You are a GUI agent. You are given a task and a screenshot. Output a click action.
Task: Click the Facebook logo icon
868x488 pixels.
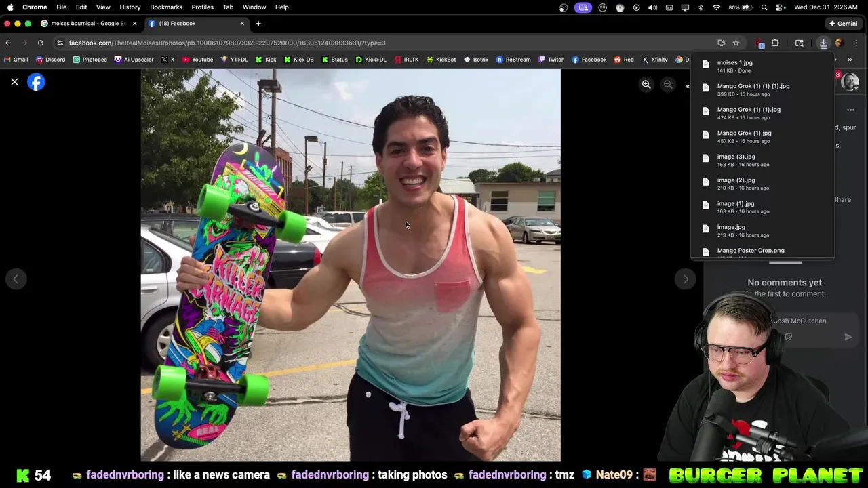pos(36,82)
